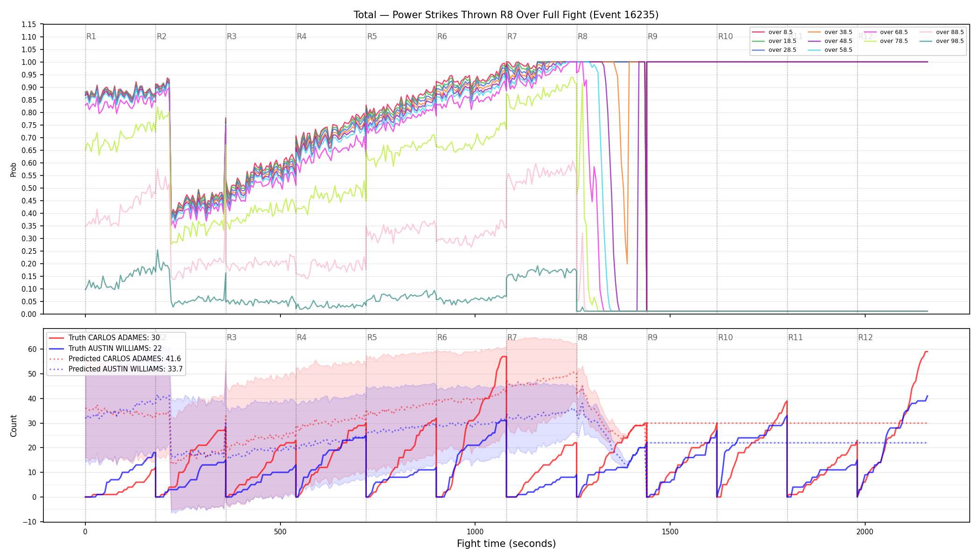Click the R5 round marker in the Count chart
The image size is (980, 560).
click(372, 337)
